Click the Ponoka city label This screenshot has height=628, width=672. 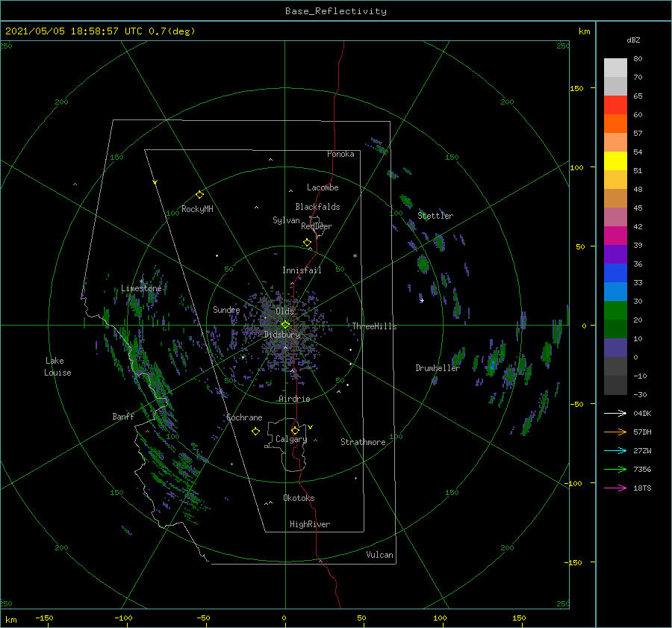[340, 154]
